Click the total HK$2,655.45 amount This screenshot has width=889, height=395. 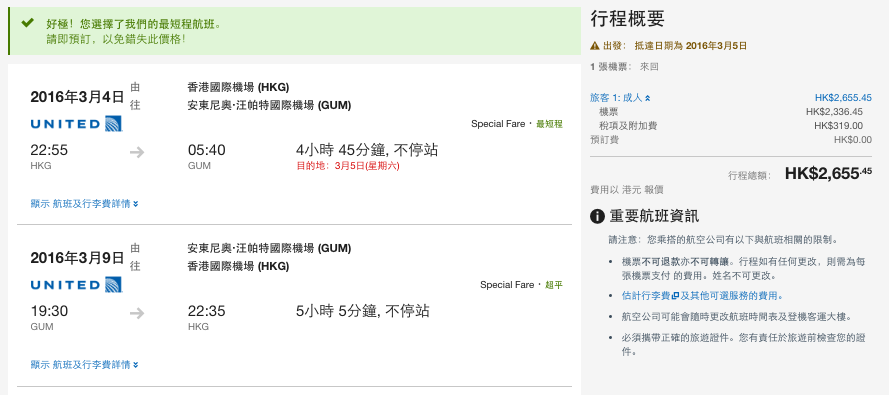pos(828,173)
